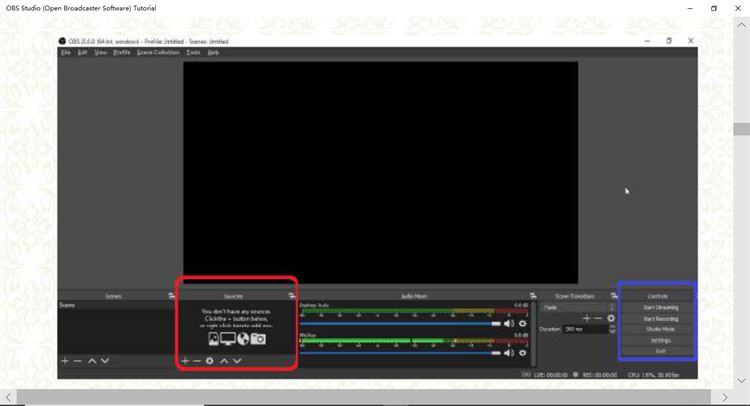Viewport: 750px width, 406px height.
Task: Click the browser globe icon in Sources hint
Action: 243,339
